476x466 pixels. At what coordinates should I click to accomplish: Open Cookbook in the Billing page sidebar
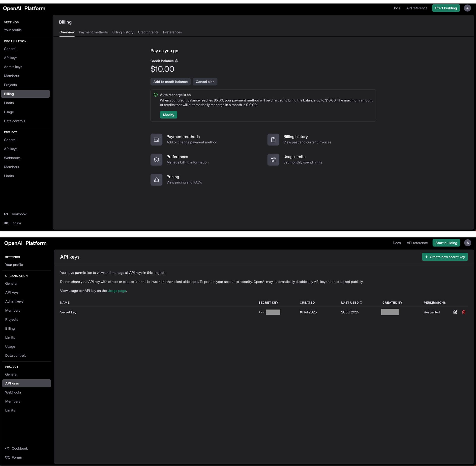coord(18,214)
